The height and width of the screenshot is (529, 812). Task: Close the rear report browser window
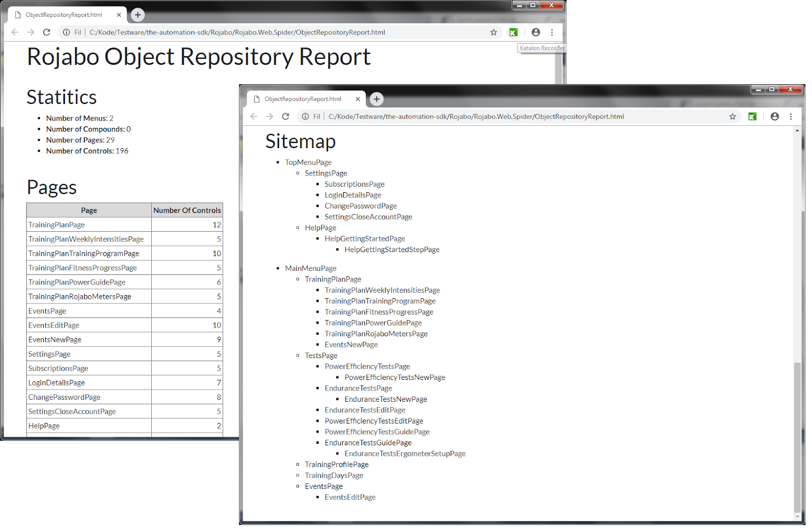click(x=551, y=5)
